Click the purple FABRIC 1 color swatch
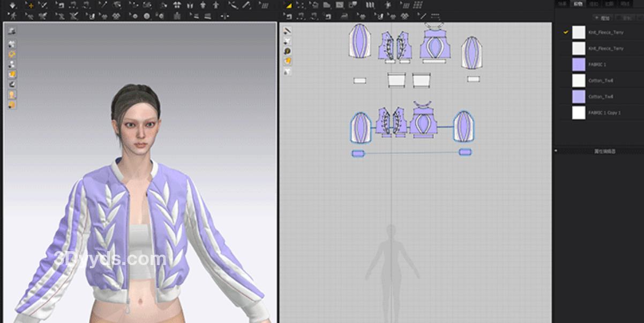644x323 pixels. (579, 64)
